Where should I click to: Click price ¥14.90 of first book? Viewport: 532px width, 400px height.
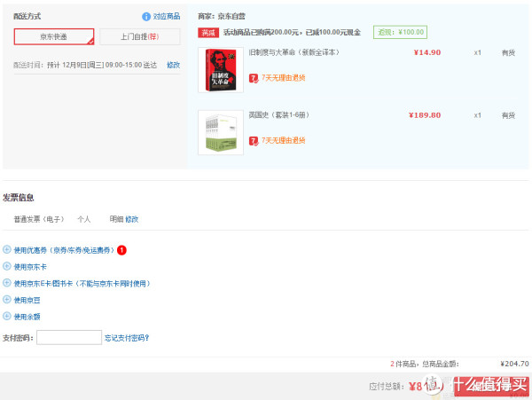[427, 52]
